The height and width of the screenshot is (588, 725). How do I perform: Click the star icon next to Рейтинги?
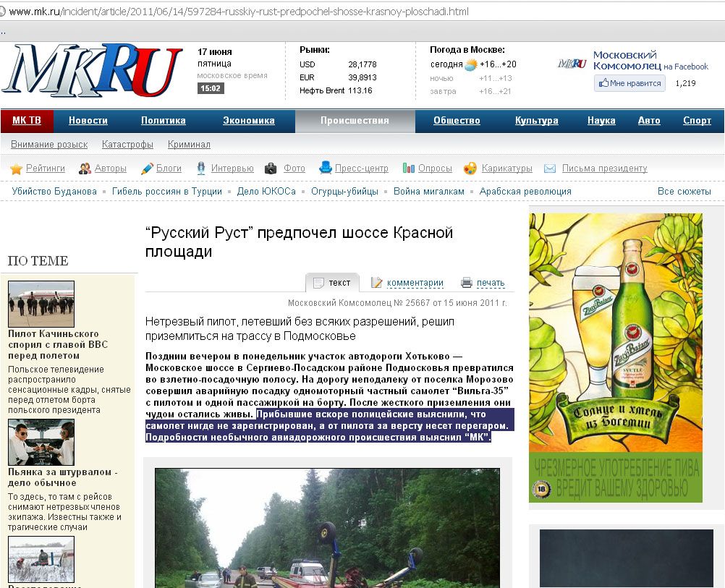pyautogui.click(x=16, y=169)
